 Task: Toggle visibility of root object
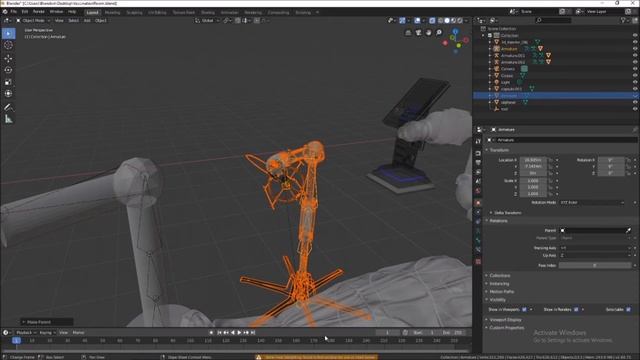(x=635, y=109)
